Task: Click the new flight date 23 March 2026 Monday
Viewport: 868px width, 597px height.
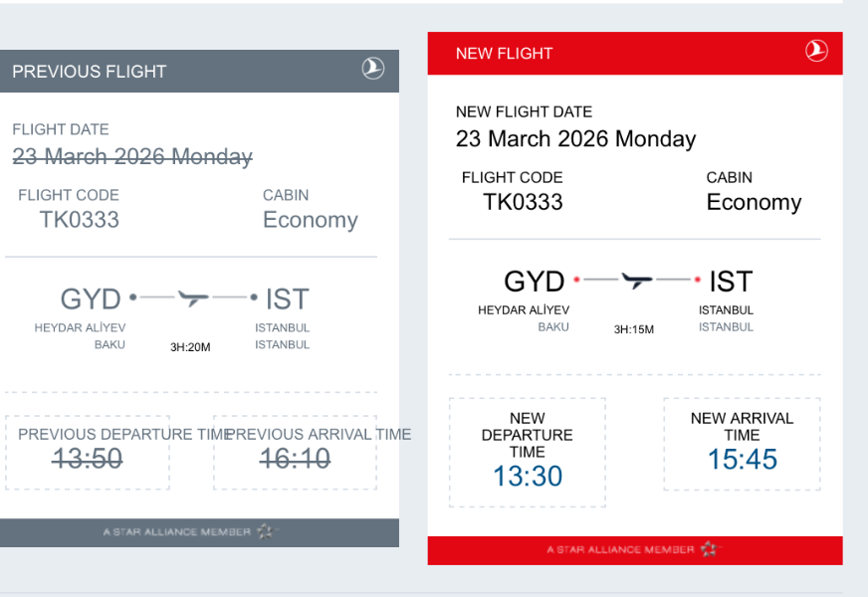Action: pos(575,139)
